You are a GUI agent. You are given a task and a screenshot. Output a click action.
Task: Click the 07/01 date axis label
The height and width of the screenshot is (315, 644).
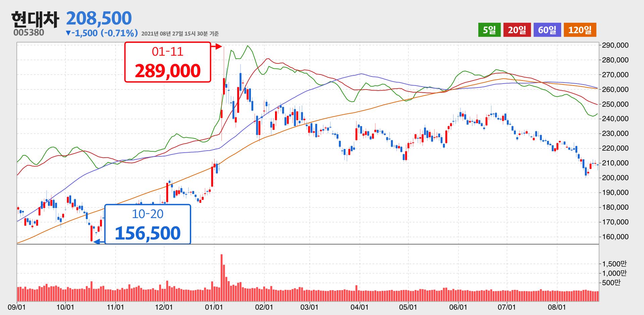tap(506, 307)
